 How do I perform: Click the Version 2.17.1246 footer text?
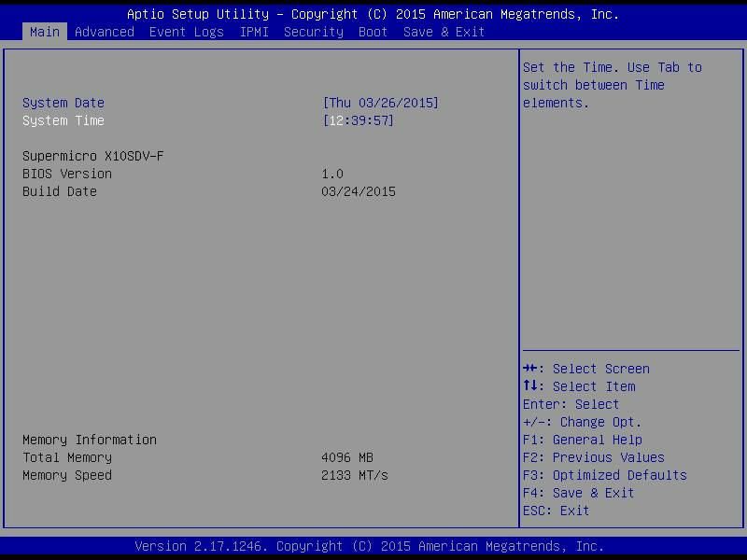pyautogui.click(x=370, y=546)
